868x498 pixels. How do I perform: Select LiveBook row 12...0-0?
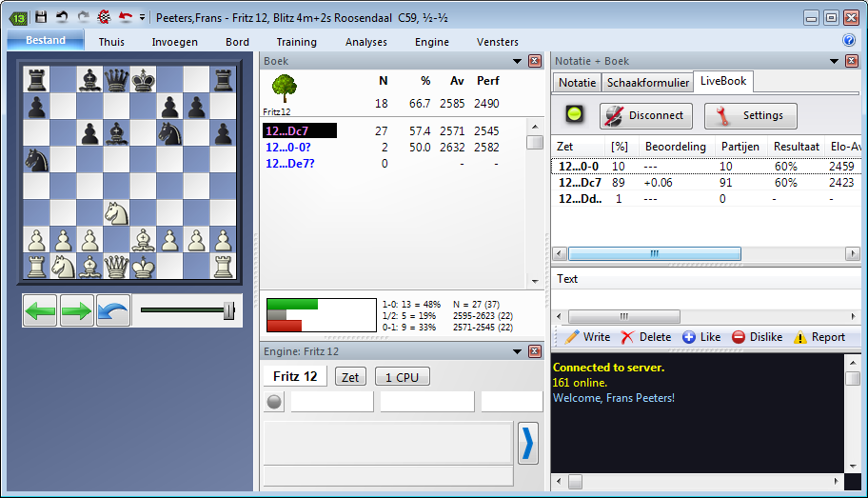[x=706, y=167]
